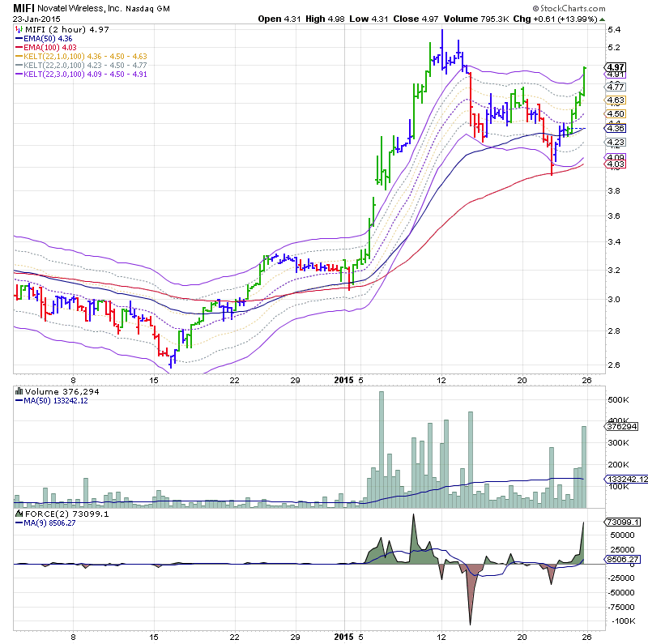Click the 3.6 price axis label

point(614,215)
